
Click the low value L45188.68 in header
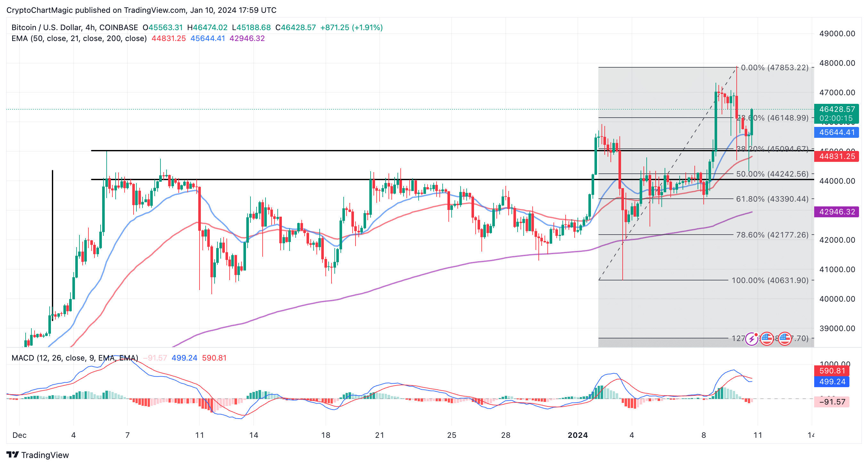click(251, 27)
